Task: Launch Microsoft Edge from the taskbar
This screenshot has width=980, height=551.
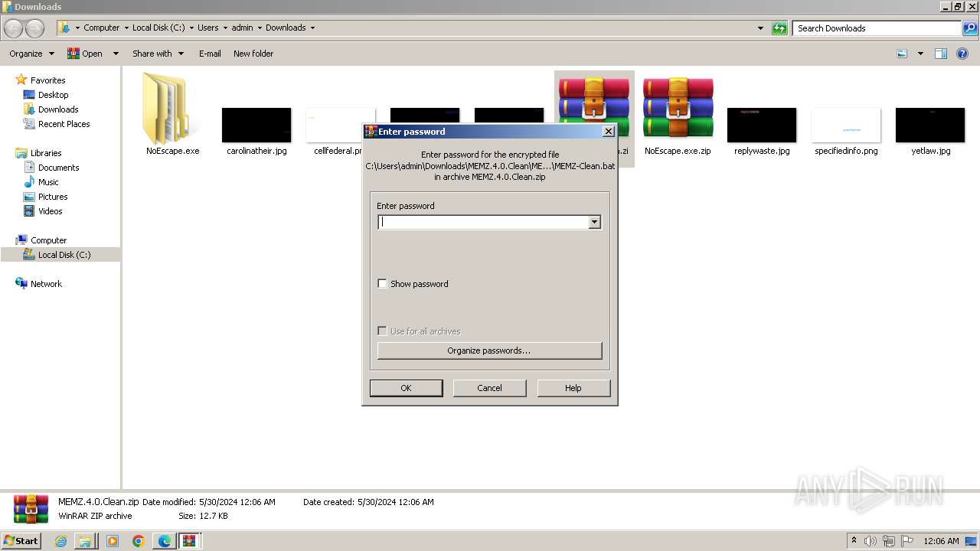Action: pos(164,541)
